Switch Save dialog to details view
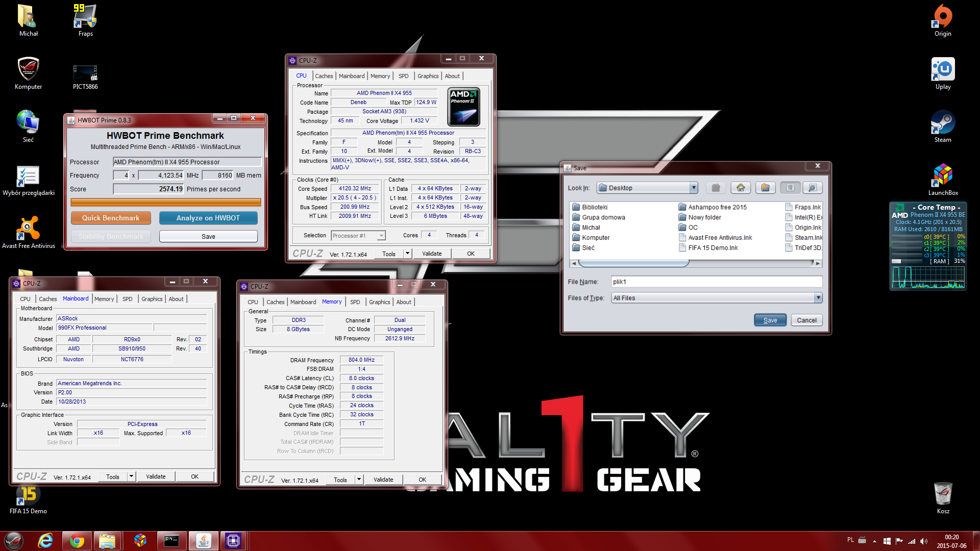This screenshot has width=980, height=551. 813,188
